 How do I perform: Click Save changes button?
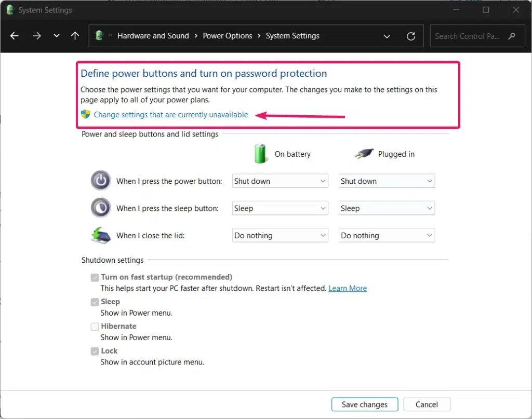364,404
